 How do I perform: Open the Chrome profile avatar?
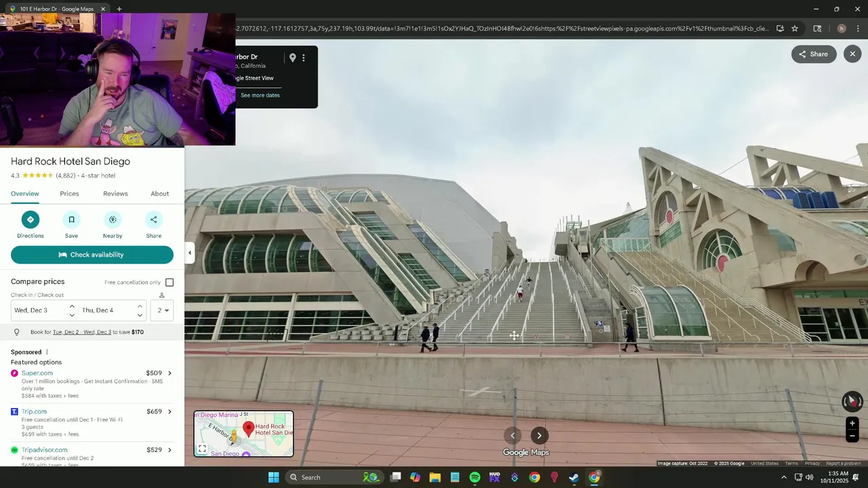tap(842, 28)
